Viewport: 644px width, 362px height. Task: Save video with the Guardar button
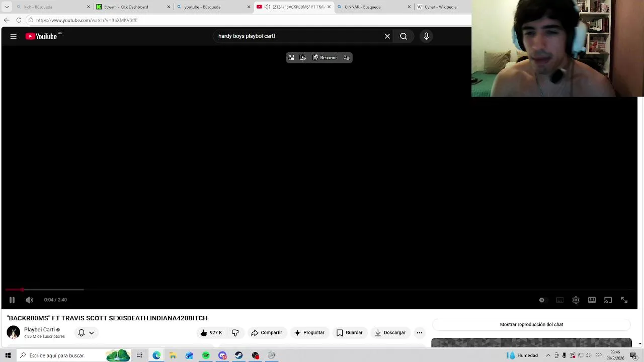pyautogui.click(x=349, y=333)
